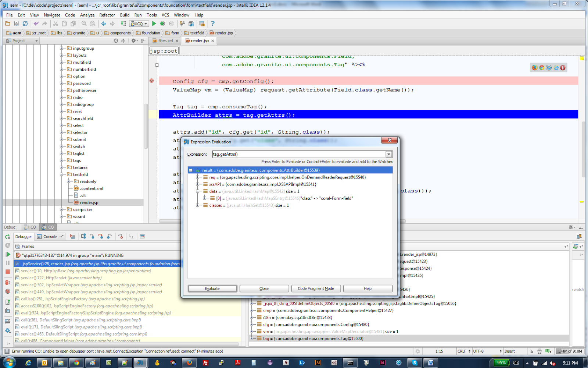Open Project Structure toolbar icon

click(191, 24)
